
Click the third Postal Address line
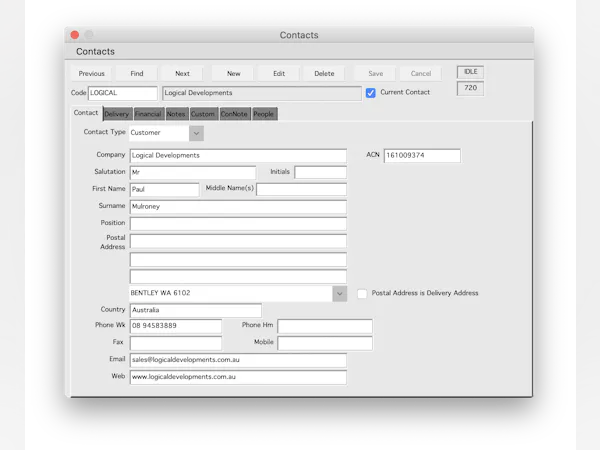click(238, 277)
